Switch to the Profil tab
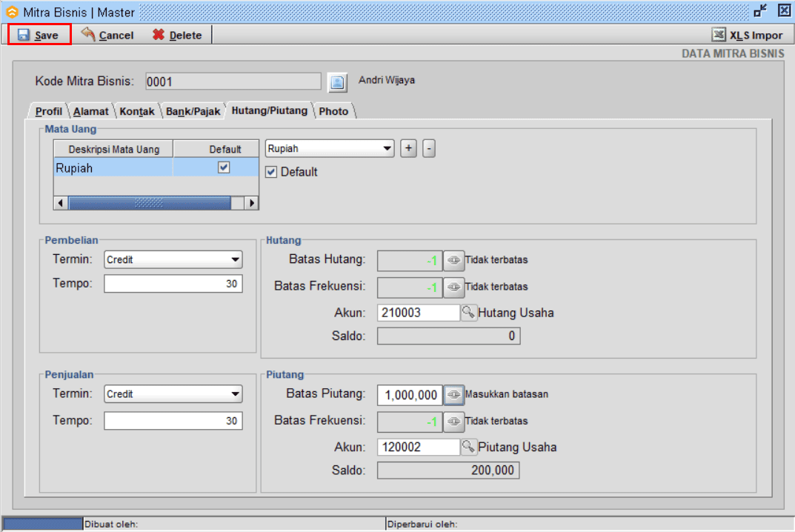The image size is (795, 532). pyautogui.click(x=49, y=111)
